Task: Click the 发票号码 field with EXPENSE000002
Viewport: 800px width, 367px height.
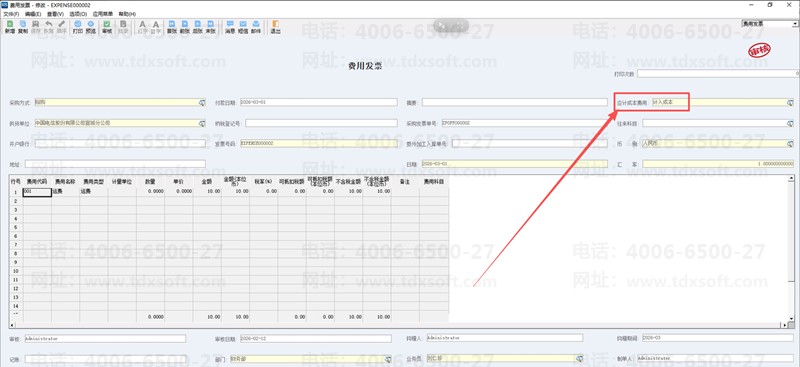Action: pos(318,143)
